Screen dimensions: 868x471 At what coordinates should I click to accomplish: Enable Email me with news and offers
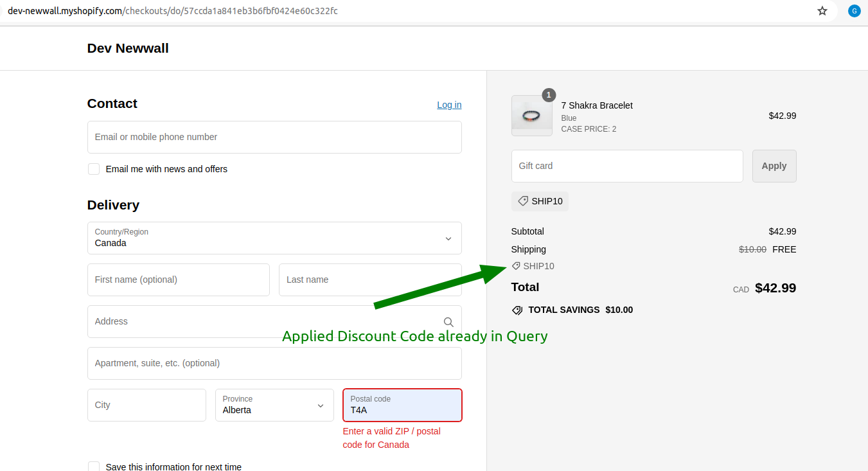(x=94, y=169)
